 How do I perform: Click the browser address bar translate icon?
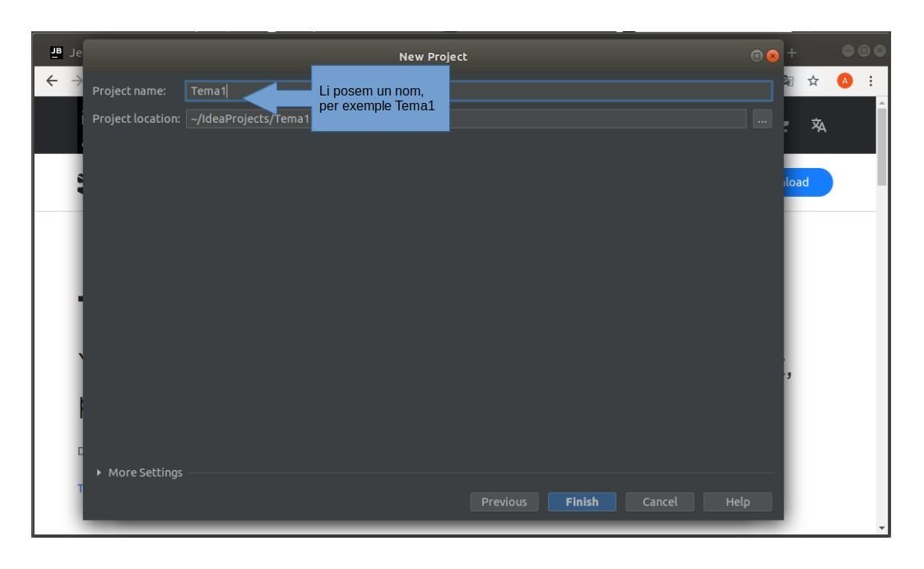[x=788, y=81]
